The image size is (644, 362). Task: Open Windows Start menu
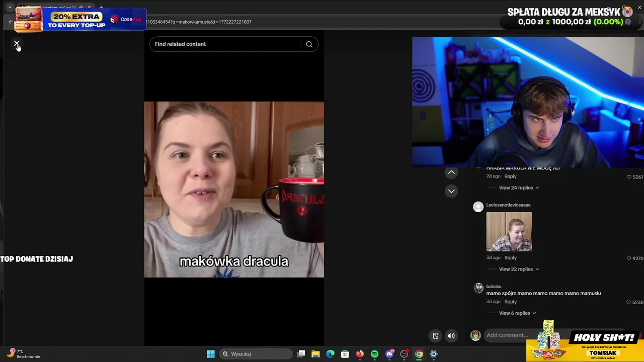tap(211, 354)
